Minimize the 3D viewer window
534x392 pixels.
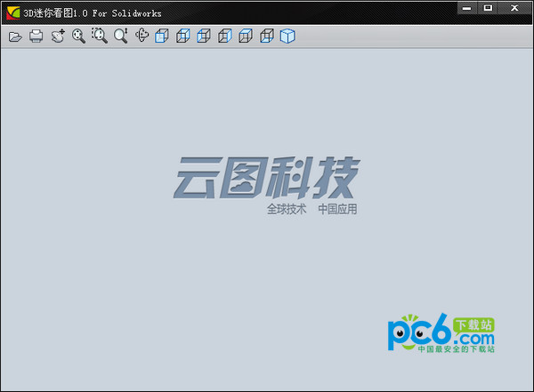(467, 8)
